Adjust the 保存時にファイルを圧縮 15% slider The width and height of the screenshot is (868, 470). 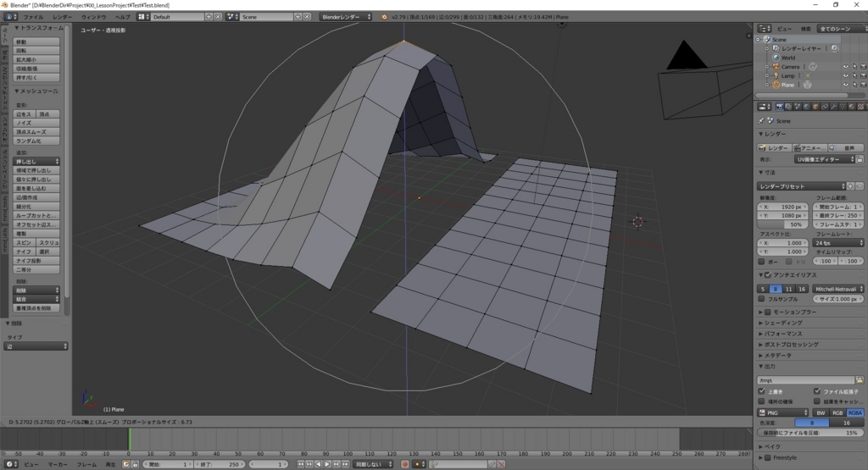(810, 433)
